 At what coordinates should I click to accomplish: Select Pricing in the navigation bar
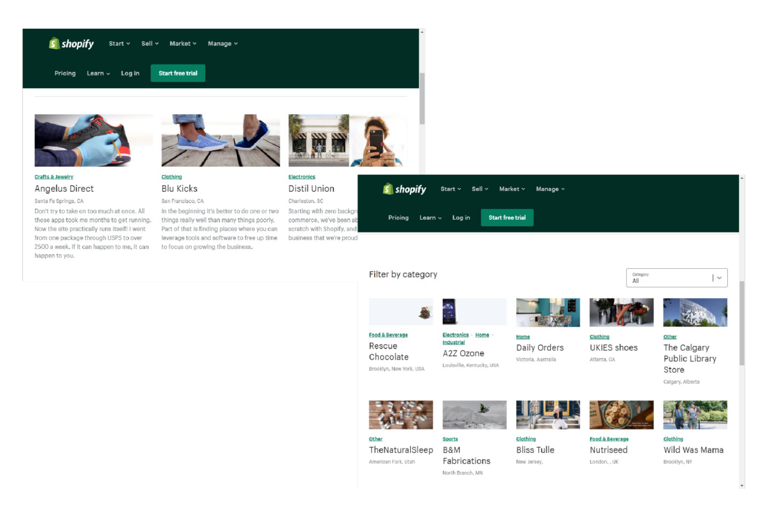tap(398, 217)
